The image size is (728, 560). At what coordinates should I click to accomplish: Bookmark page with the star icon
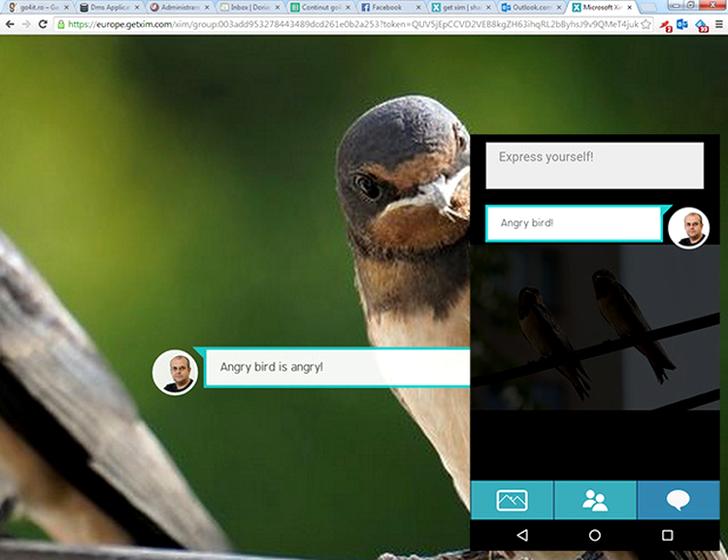(x=645, y=24)
